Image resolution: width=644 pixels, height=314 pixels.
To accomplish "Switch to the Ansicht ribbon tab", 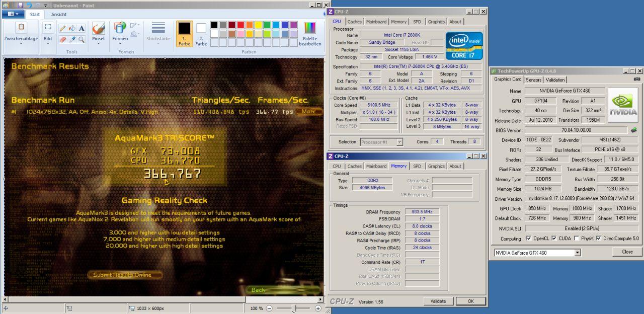I will click(59, 15).
